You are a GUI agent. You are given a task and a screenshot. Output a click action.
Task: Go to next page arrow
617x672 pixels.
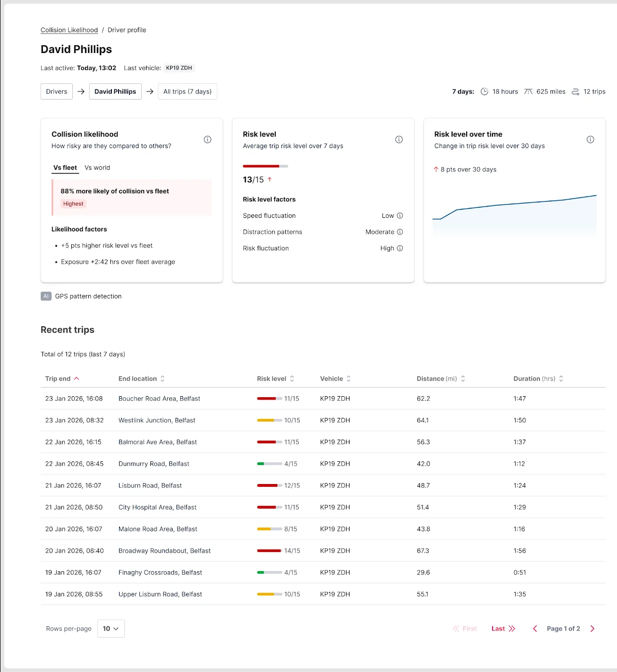coord(592,629)
